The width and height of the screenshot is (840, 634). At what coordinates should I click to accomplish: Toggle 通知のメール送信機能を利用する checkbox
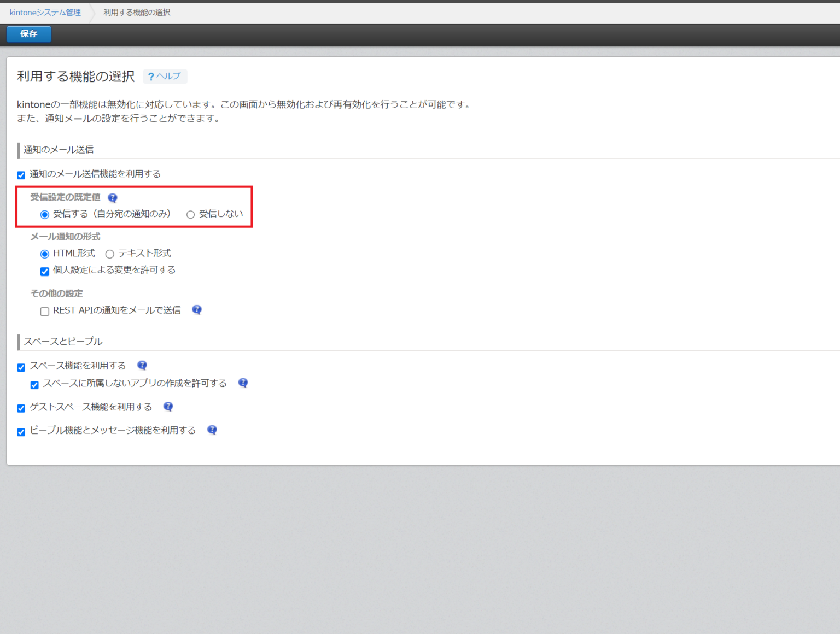pyautogui.click(x=21, y=175)
